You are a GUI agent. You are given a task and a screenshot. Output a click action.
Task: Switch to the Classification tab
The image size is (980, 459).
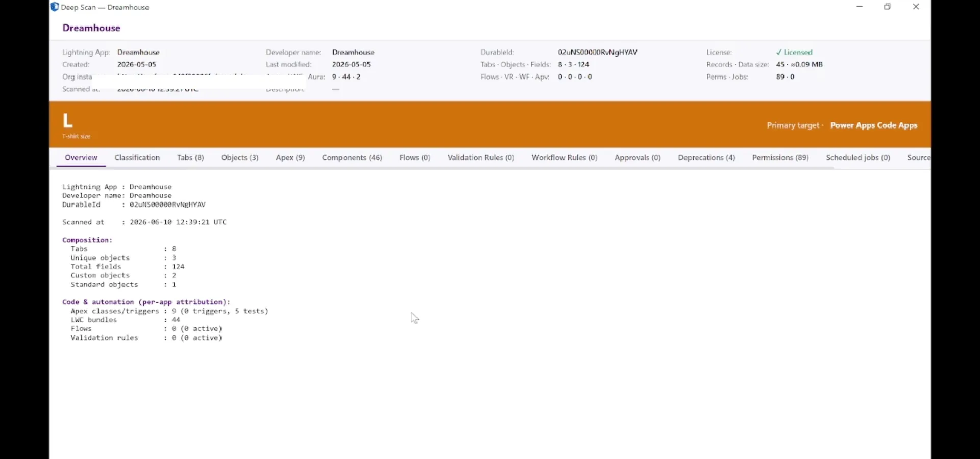(x=137, y=158)
